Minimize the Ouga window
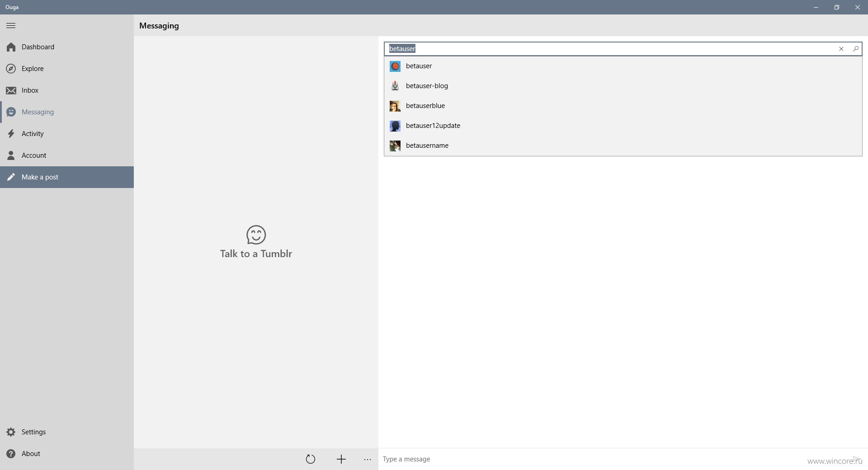 [816, 7]
